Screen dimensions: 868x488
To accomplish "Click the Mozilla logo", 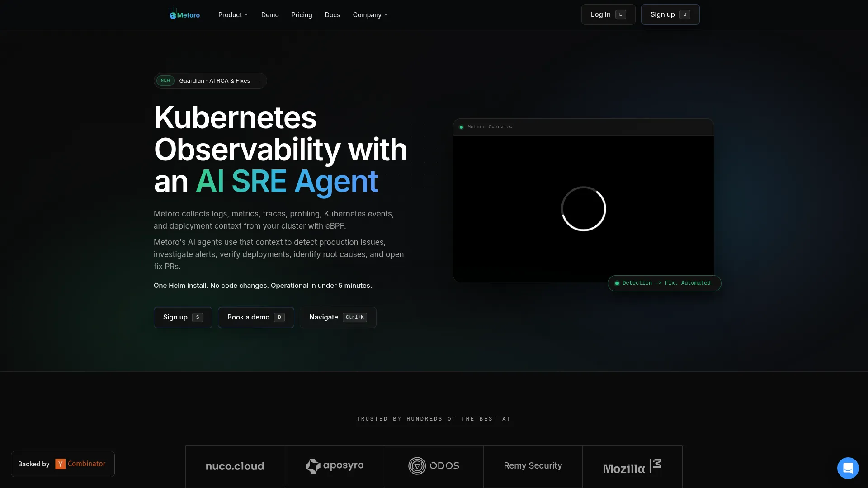I will point(632,467).
